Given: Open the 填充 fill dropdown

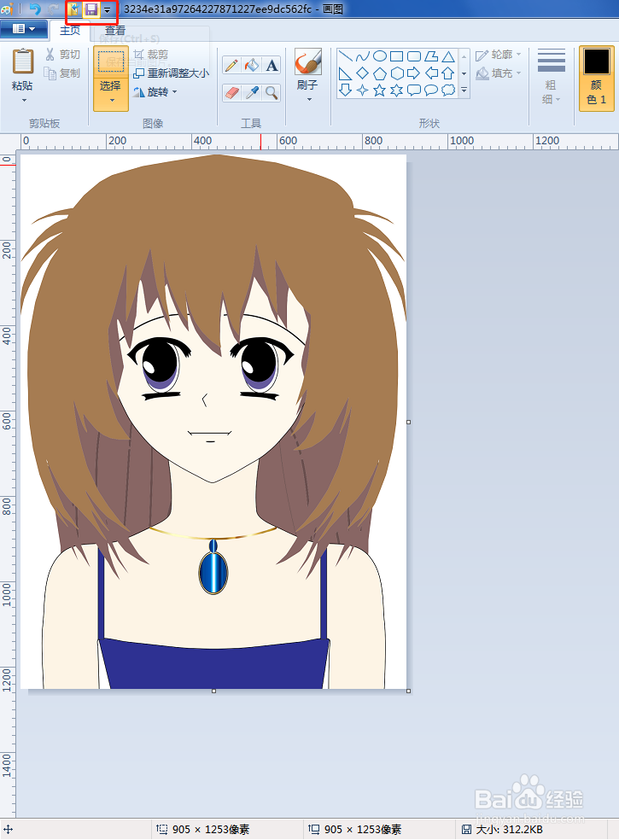Looking at the screenshot, I should (x=499, y=73).
